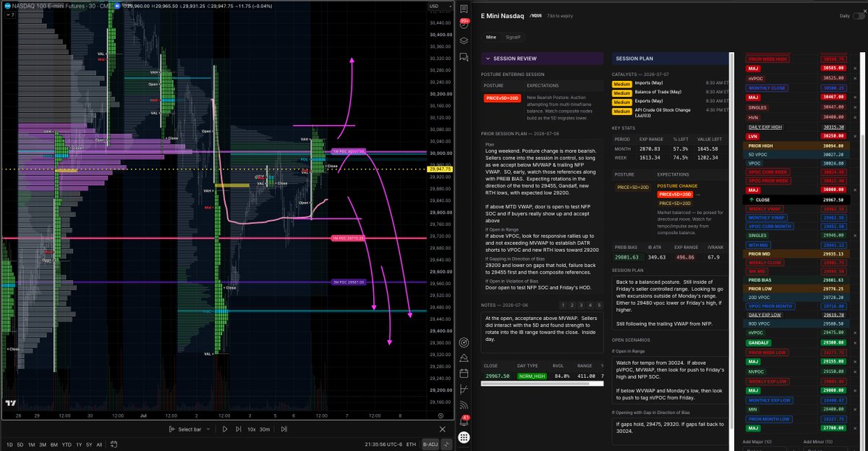Viewport: 868px width, 451px height.
Task: Toggle the auto-fit scale button beside B-ADJ
Action: coord(448,444)
